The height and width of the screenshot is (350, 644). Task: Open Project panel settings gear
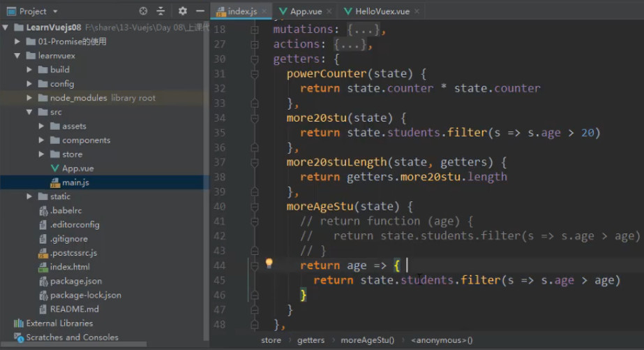[x=182, y=11]
